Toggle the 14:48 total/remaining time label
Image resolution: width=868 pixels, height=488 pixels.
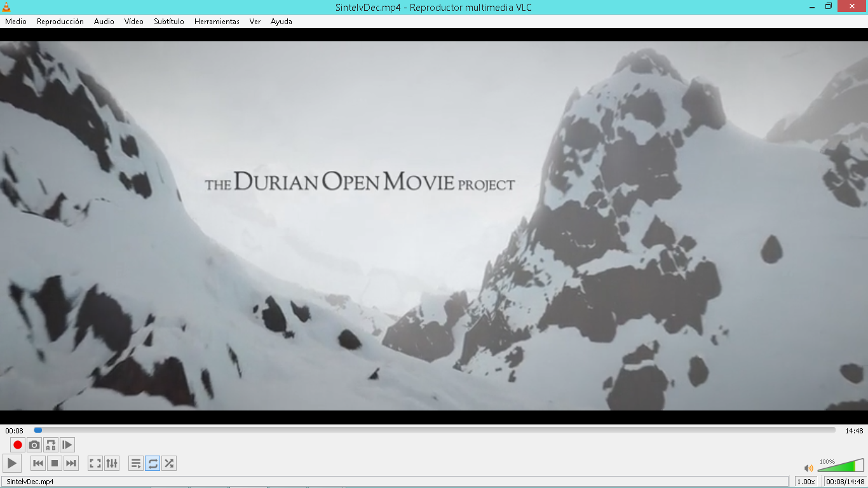point(854,431)
